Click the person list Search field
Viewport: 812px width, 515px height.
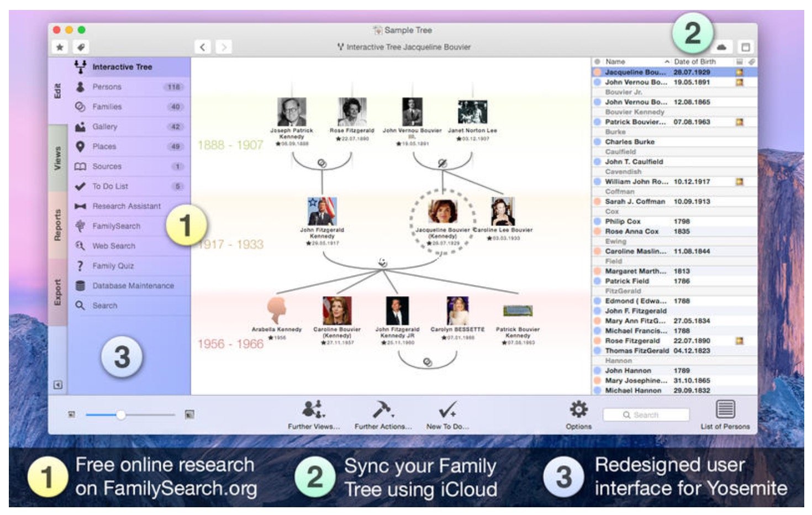646,414
